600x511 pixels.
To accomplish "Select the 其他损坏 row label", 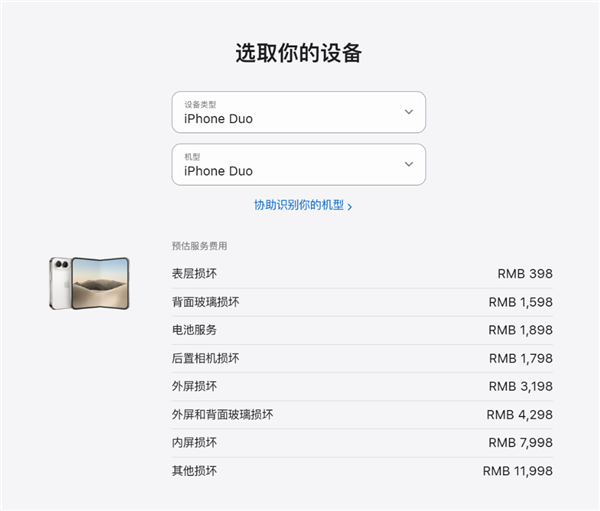I will point(194,471).
